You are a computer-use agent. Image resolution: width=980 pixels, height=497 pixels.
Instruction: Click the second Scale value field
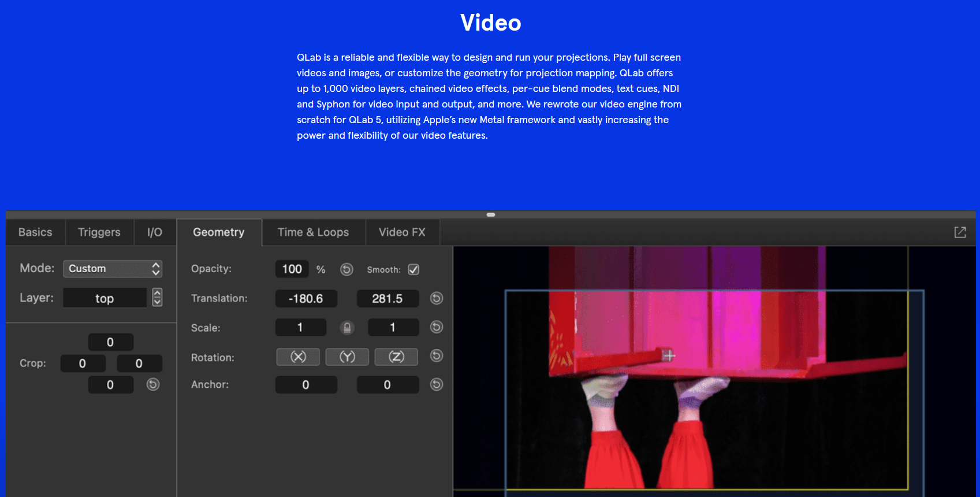tap(393, 328)
